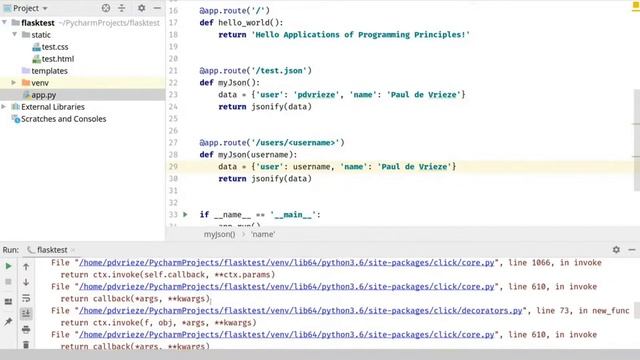Click the Scratches and Consoles icon
This screenshot has width=640, height=360.
16,119
